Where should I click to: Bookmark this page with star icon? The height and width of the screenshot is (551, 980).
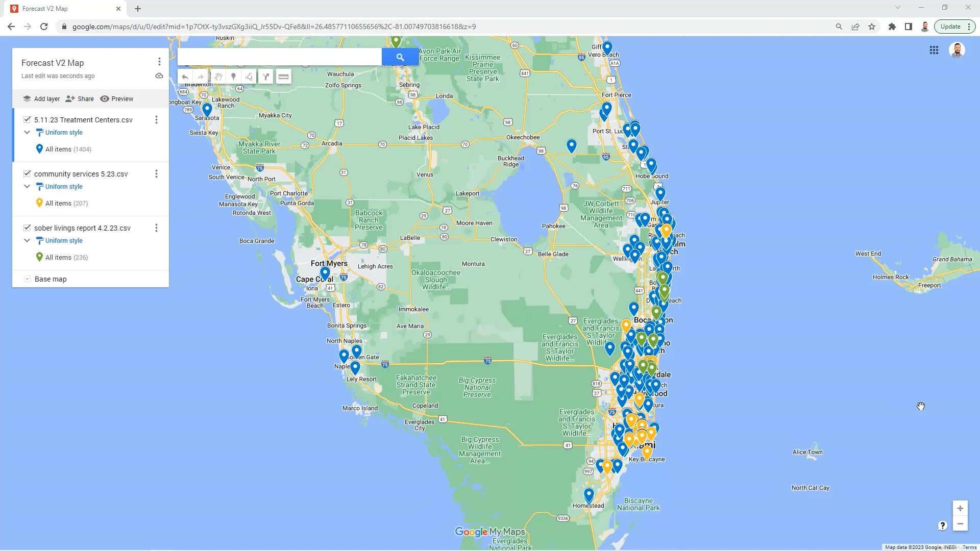pyautogui.click(x=872, y=27)
